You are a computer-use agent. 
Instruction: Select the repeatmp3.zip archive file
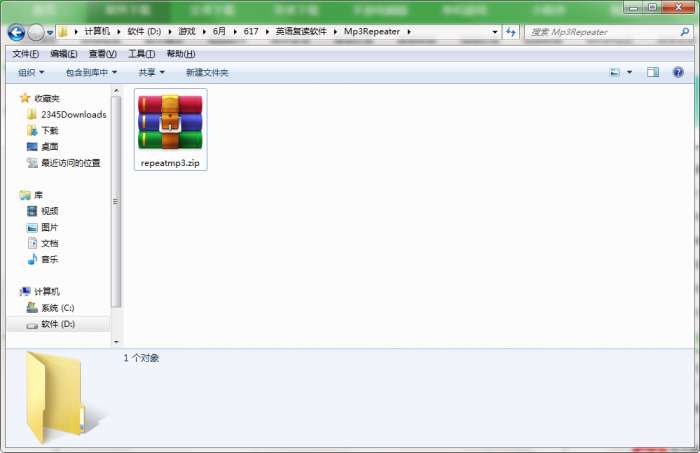point(171,129)
